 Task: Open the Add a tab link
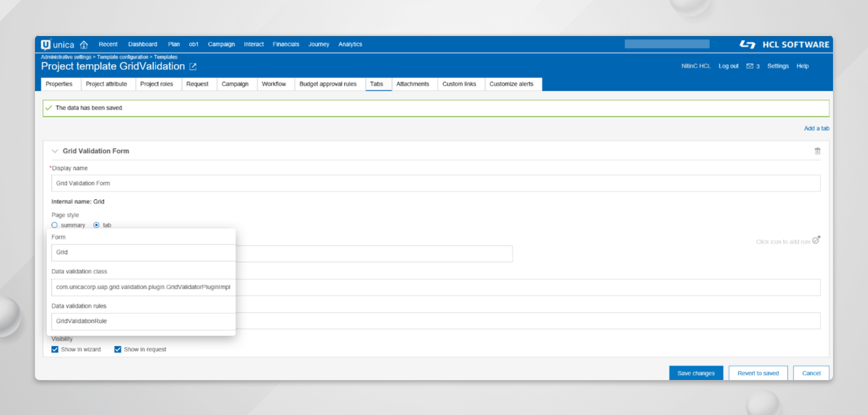[x=816, y=128]
